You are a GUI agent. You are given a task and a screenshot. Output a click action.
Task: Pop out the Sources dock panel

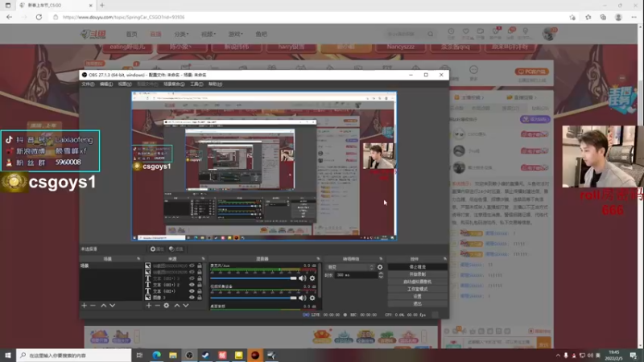(x=204, y=259)
